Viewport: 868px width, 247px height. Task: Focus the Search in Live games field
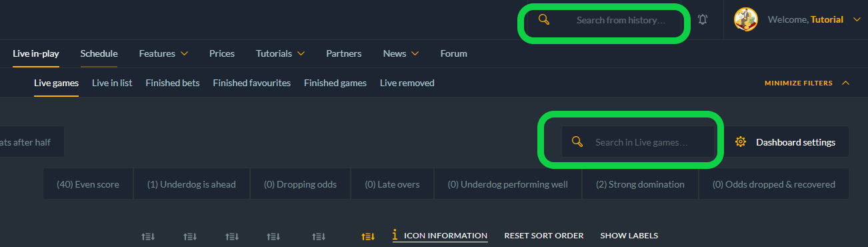point(639,142)
